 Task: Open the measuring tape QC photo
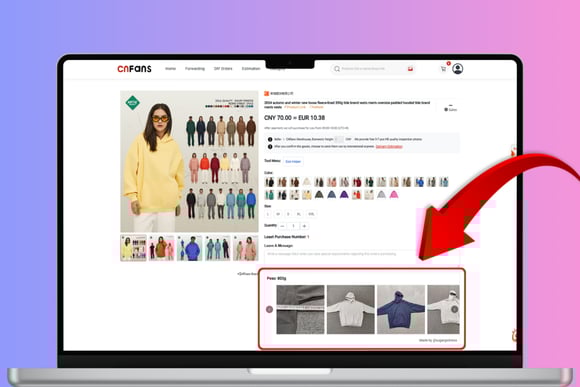tap(300, 309)
